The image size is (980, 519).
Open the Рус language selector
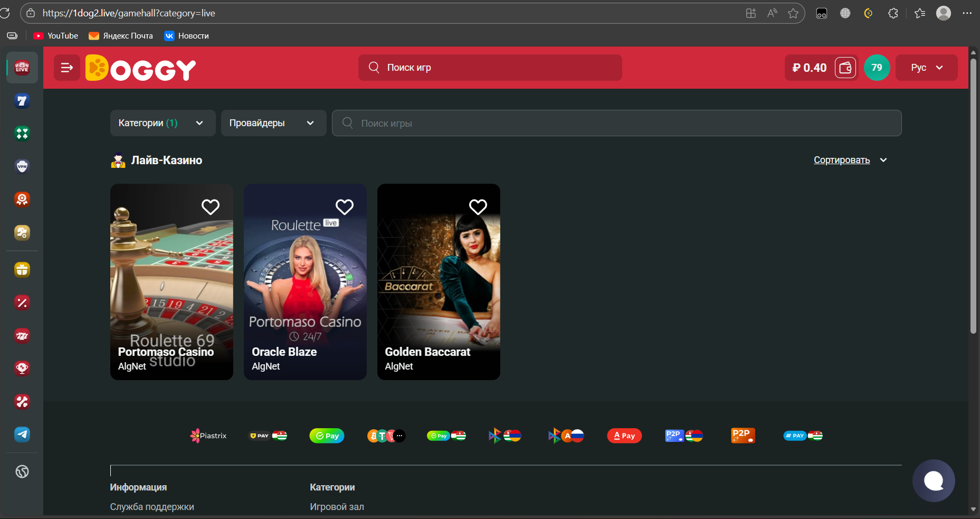(926, 68)
